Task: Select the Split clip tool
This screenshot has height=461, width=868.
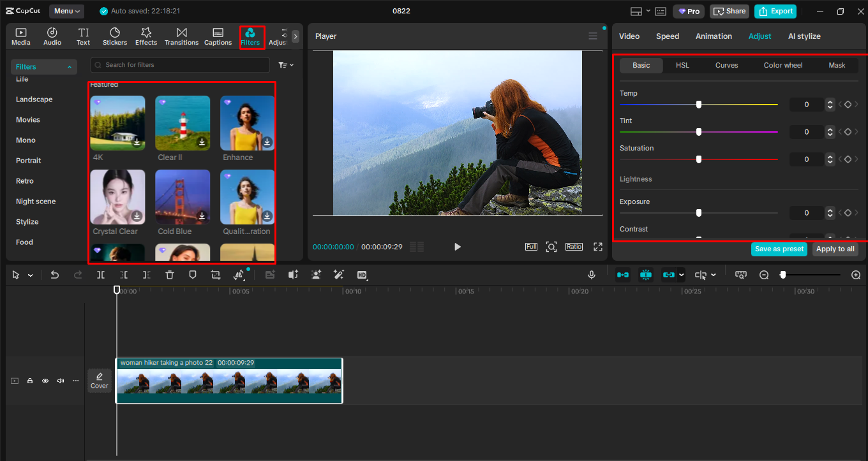Action: [100, 274]
